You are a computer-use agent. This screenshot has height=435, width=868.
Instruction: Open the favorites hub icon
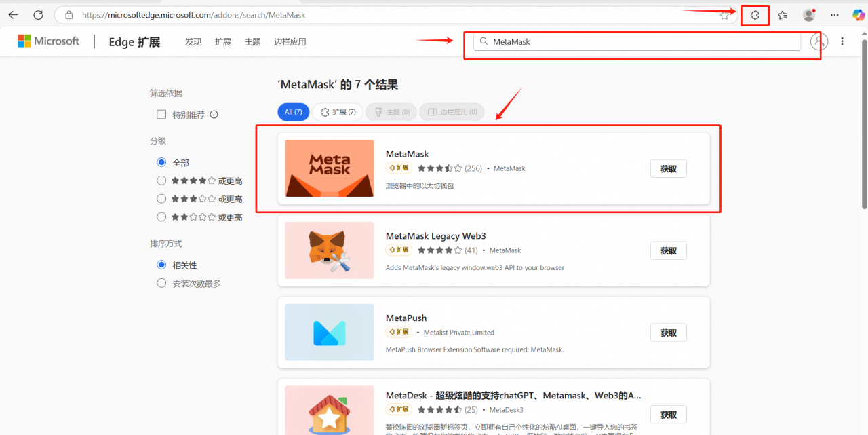click(x=782, y=14)
